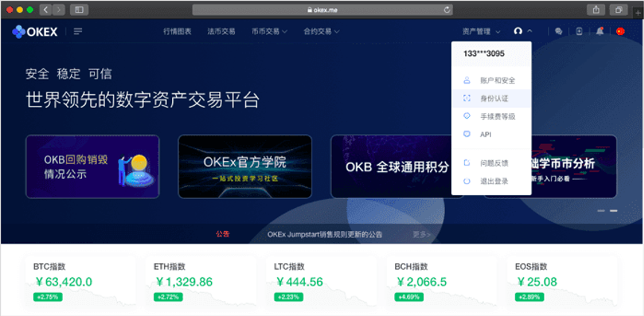The width and height of the screenshot is (644, 316).
Task: Open 法币交易 in navigation
Action: (x=221, y=31)
